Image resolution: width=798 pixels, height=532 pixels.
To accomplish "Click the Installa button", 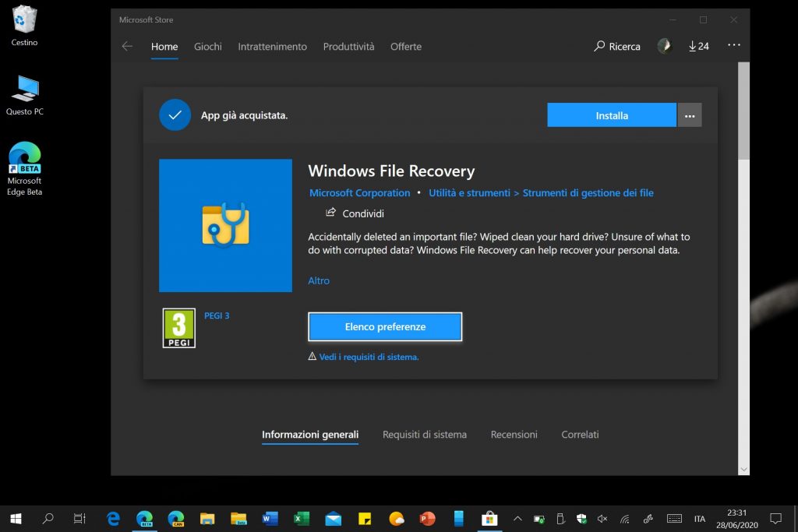I will tap(612, 115).
